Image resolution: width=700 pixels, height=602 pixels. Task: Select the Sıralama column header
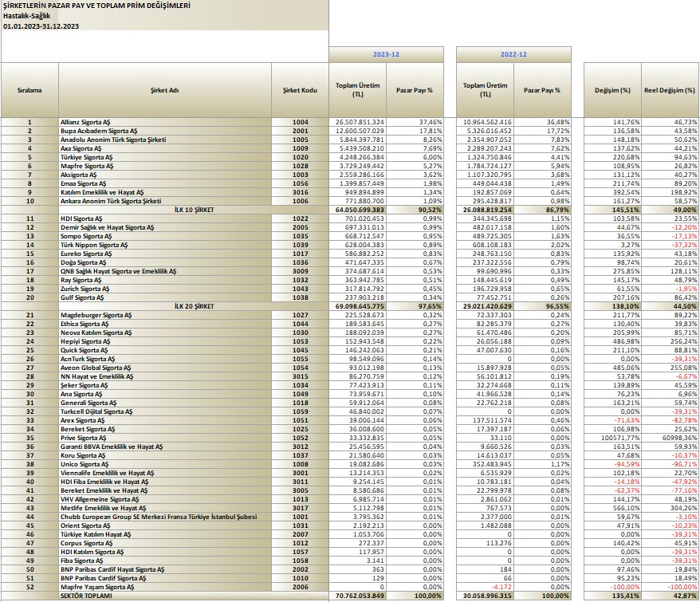[29, 90]
